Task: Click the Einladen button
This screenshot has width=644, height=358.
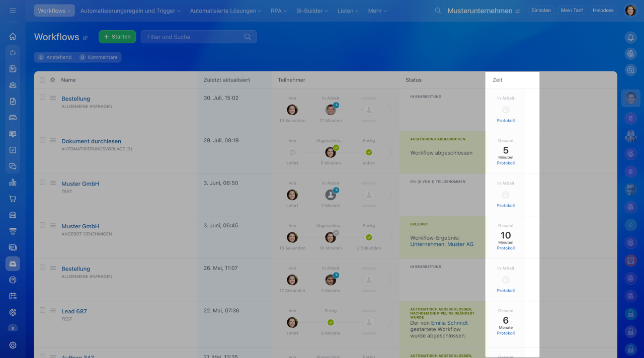Action: click(x=541, y=11)
